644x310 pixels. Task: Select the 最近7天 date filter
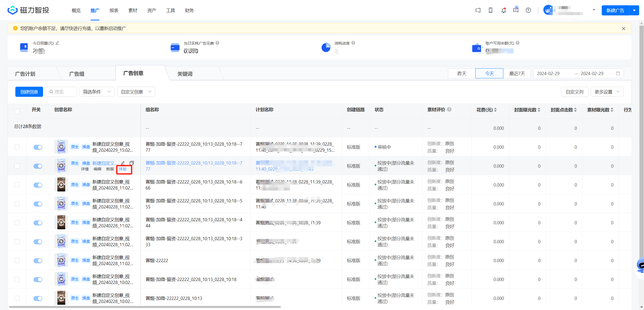click(517, 73)
